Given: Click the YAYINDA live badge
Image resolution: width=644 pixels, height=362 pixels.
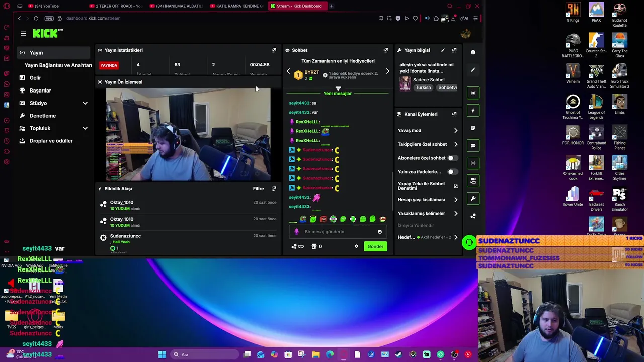Looking at the screenshot, I should click(109, 65).
